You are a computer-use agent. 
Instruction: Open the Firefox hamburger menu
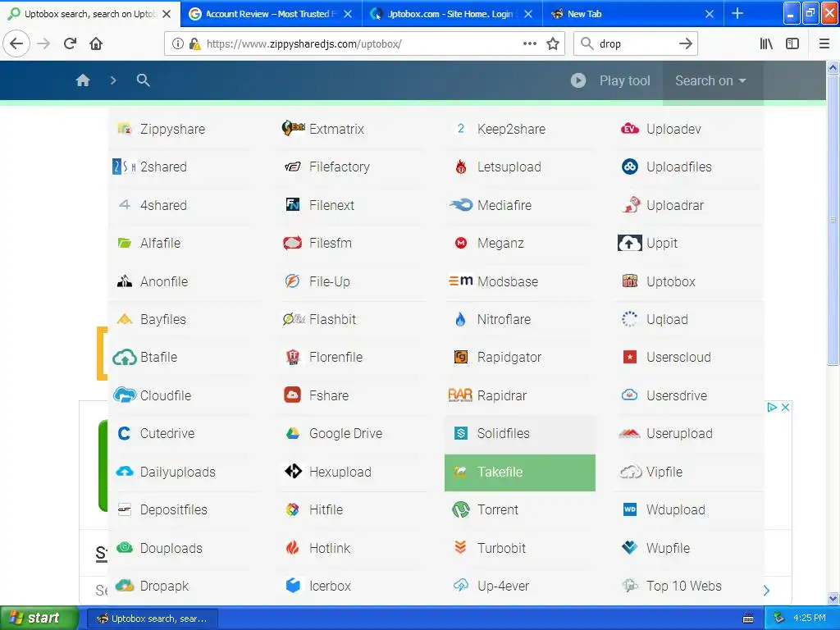(824, 43)
